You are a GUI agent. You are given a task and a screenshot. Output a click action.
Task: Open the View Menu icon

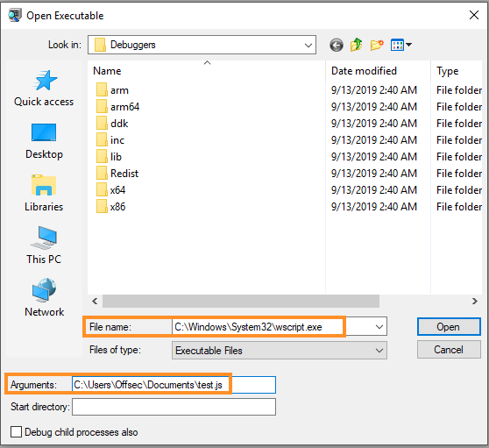click(x=401, y=45)
